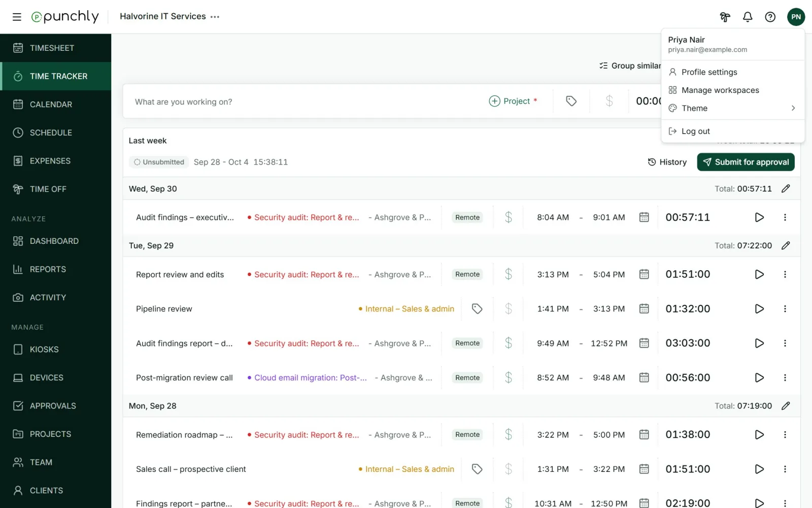Open the hamburger menu icon
812x508 pixels.
[17, 17]
